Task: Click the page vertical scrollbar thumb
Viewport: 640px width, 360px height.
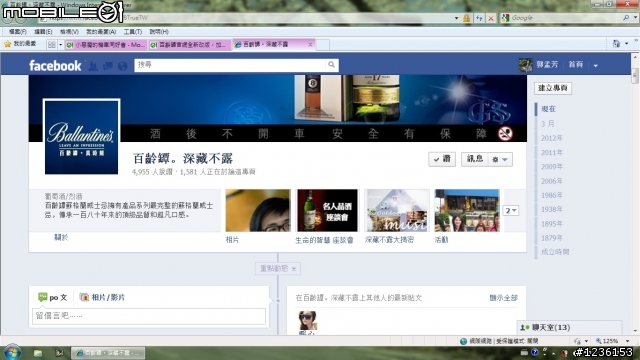Action: (x=635, y=76)
